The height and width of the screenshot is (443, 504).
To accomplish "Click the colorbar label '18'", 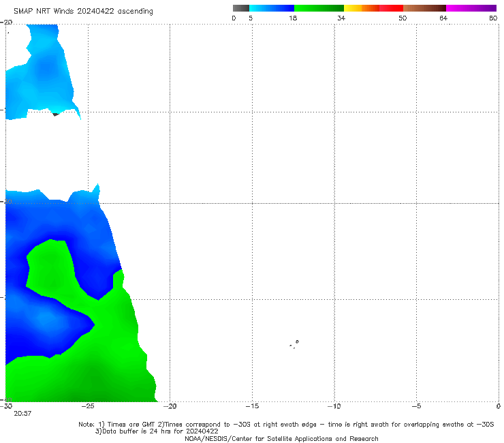I will click(293, 18).
